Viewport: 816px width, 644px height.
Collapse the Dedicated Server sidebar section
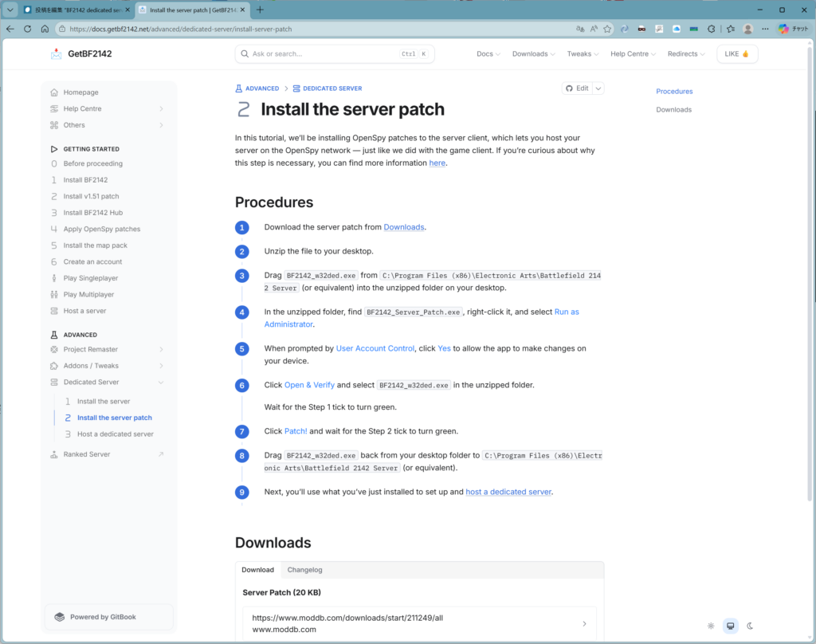point(161,383)
